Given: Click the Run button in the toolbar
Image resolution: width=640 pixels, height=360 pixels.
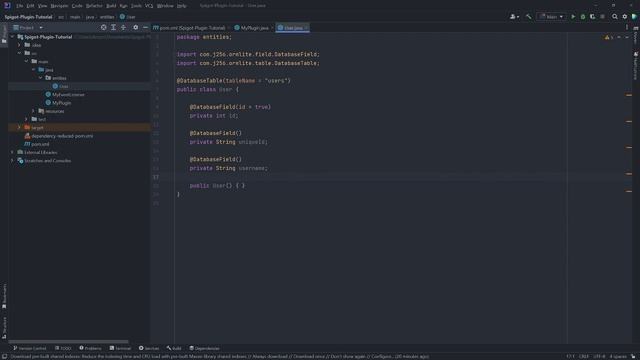Looking at the screenshot, I should (573, 17).
